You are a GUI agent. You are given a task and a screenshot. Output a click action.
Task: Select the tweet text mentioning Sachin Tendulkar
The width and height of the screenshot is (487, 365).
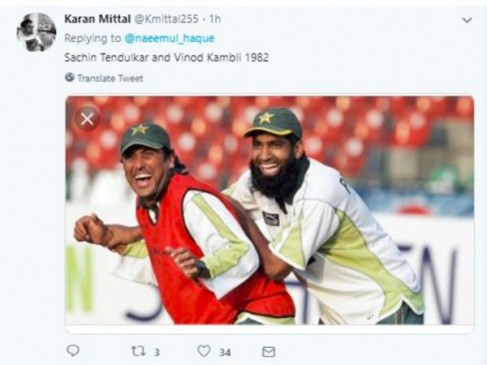click(166, 58)
